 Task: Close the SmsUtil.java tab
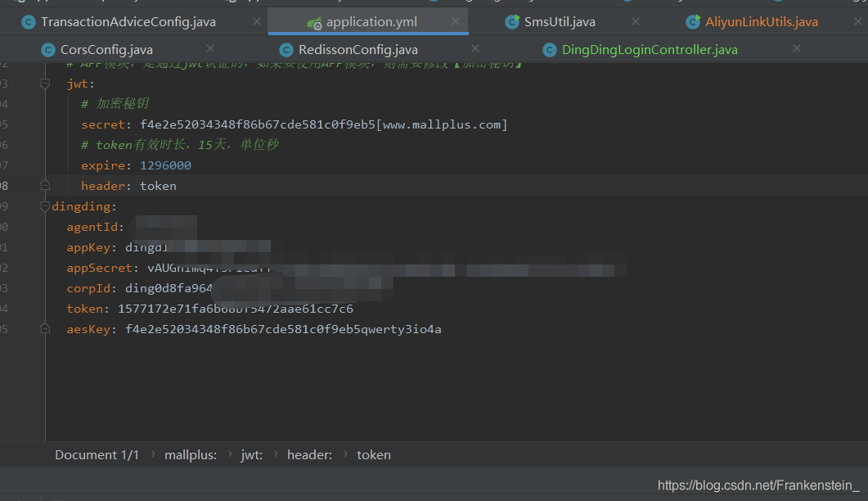point(636,22)
